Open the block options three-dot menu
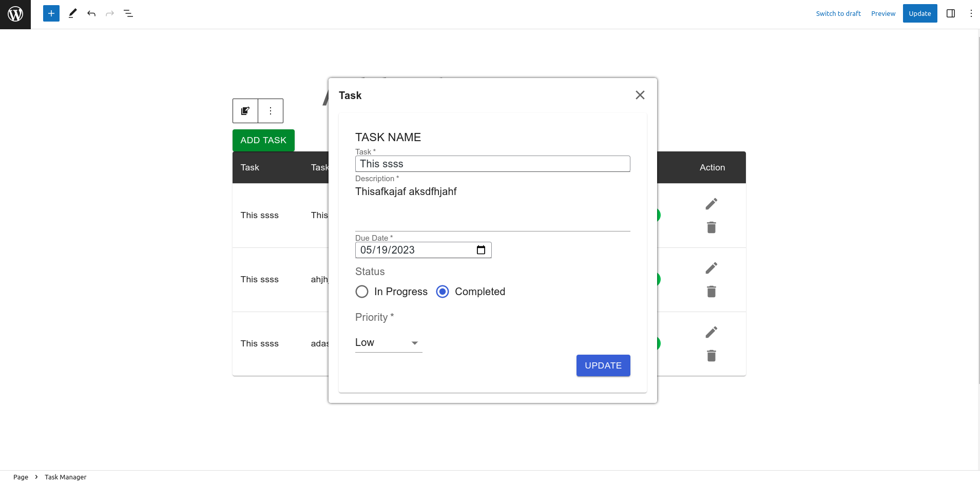Image resolution: width=980 pixels, height=483 pixels. point(271,110)
